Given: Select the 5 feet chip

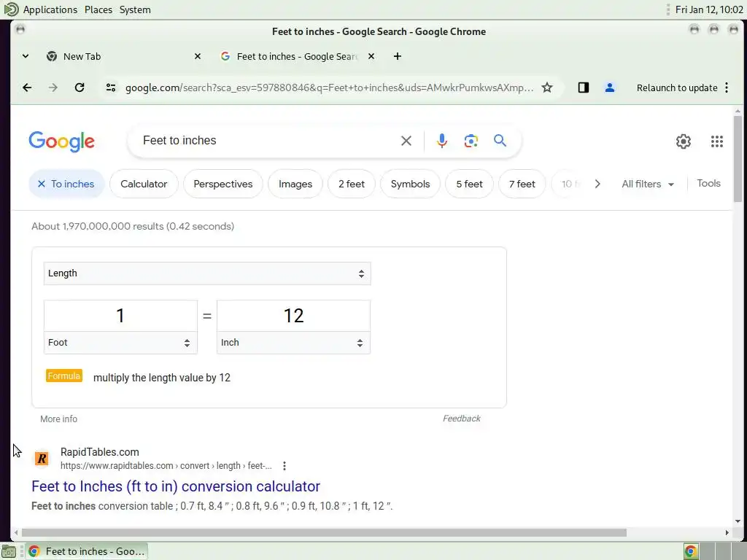Looking at the screenshot, I should [x=469, y=184].
